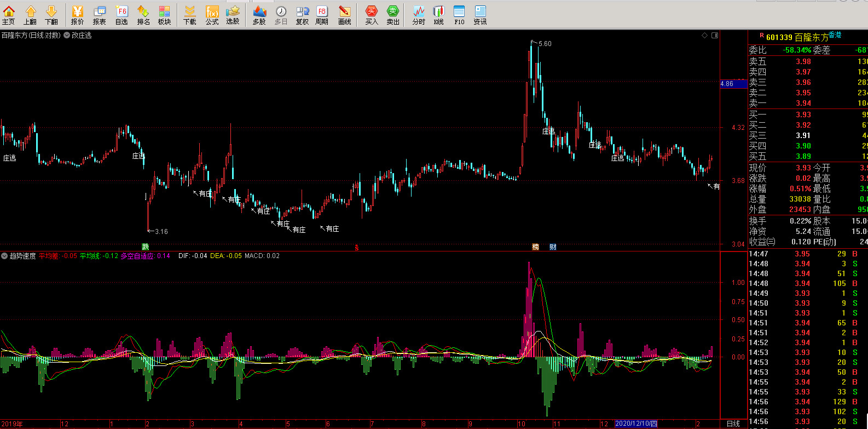868x429 pixels.
Task: Click the highlighted date 2020/12/10/四
Action: (636, 424)
